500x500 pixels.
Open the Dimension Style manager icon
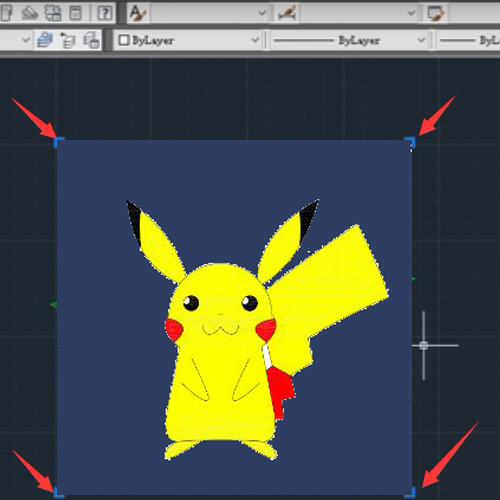(287, 13)
